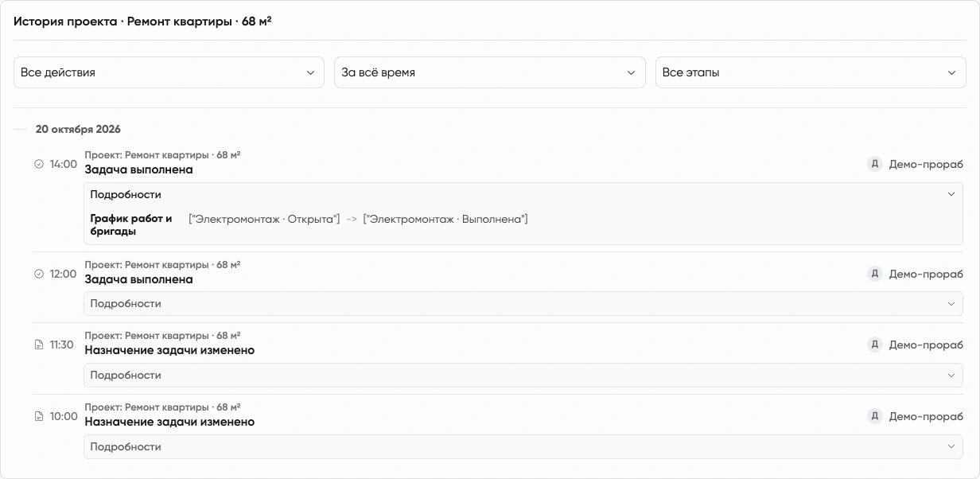Click the Д avatar on the 14:00 entry
Viewport: 980px width, 479px height.
[x=875, y=164]
